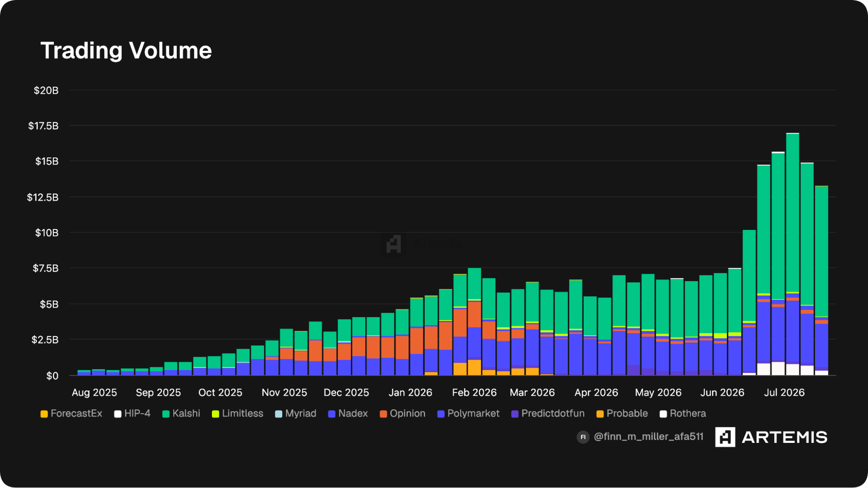Click the $5B y-axis label
The width and height of the screenshot is (868, 488).
[x=49, y=304]
